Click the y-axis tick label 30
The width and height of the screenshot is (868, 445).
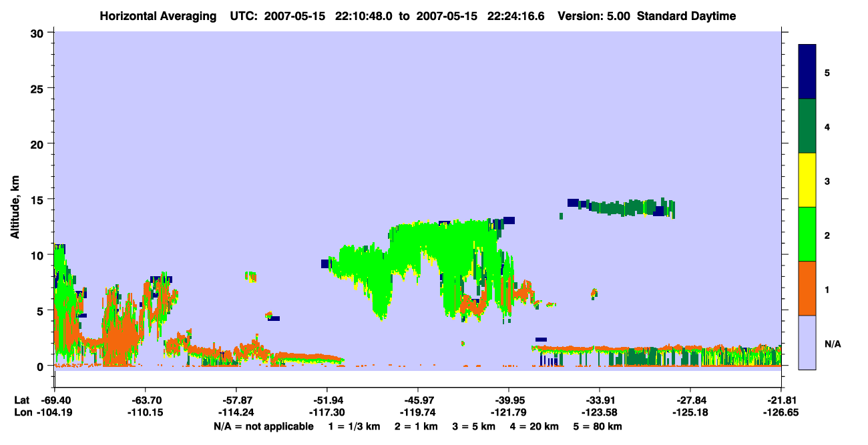(39, 33)
